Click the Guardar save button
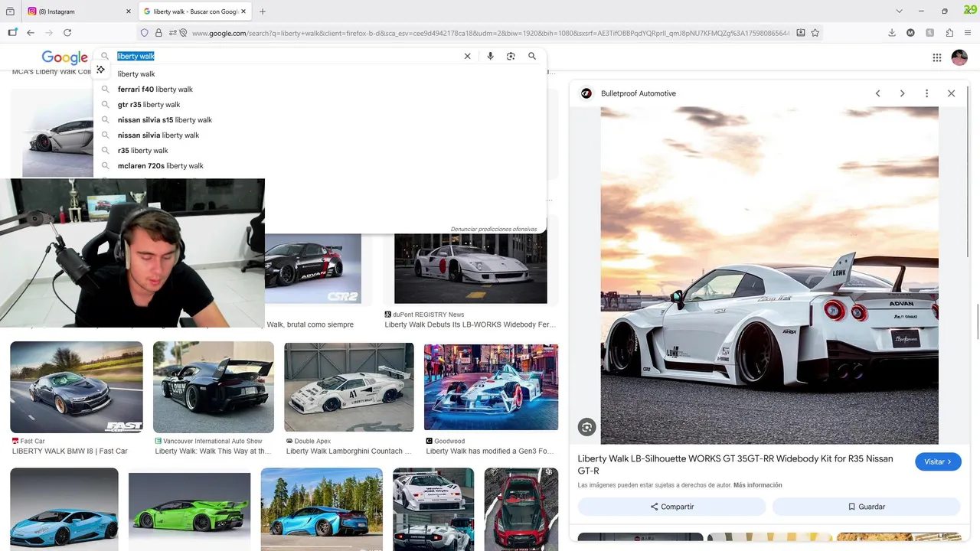Screen dimensions: 980x551 (866, 507)
